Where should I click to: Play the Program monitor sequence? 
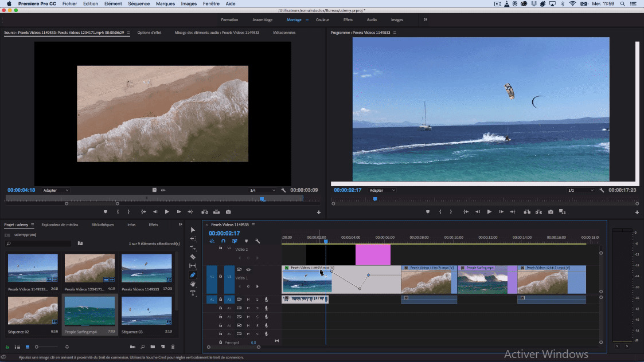coord(489,212)
